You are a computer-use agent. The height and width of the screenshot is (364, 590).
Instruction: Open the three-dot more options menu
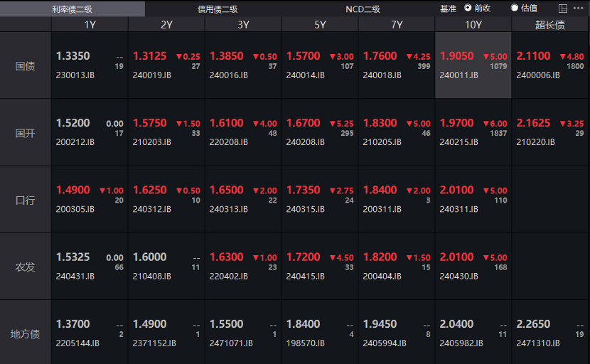(579, 9)
